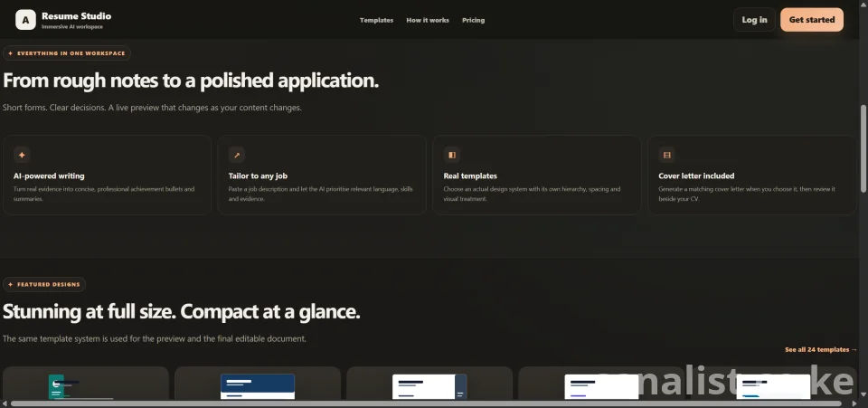The image size is (868, 408).
Task: Click the 'Immersive AI workspace' tagline
Action: pos(72,26)
